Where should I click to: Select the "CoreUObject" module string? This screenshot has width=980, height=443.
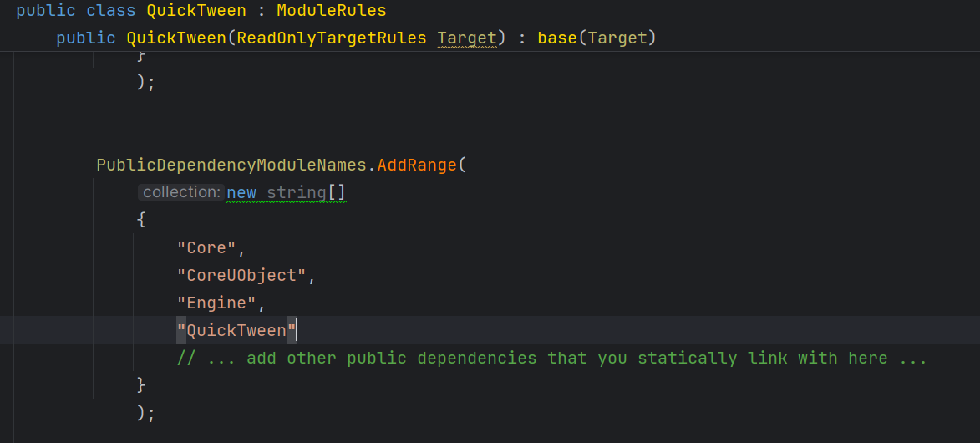coord(241,276)
